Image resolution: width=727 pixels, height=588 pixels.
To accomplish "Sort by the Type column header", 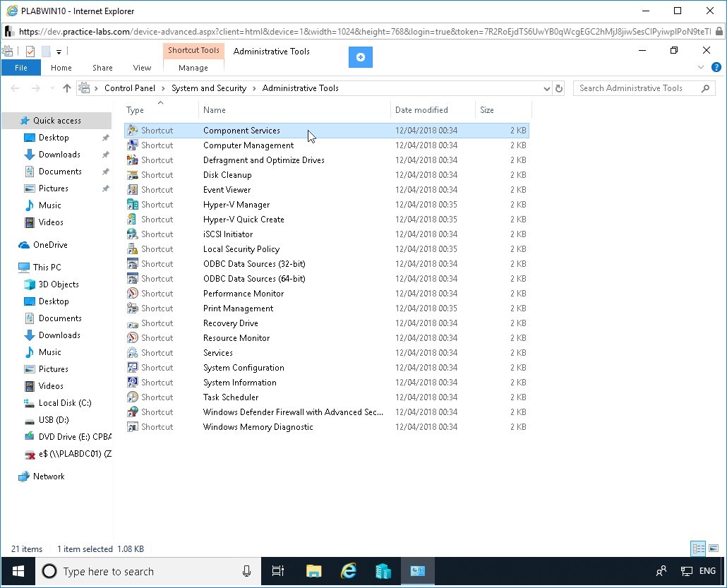I will [160, 110].
